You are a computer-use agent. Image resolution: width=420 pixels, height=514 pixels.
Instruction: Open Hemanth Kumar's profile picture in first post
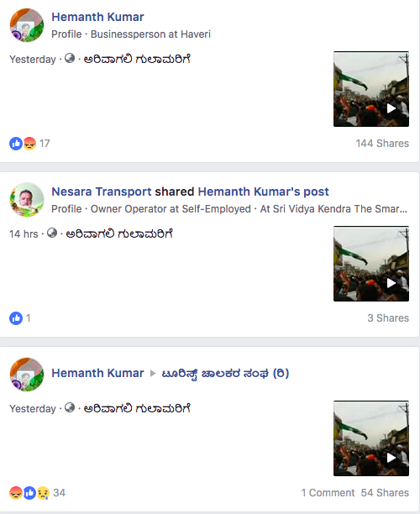coord(27,25)
